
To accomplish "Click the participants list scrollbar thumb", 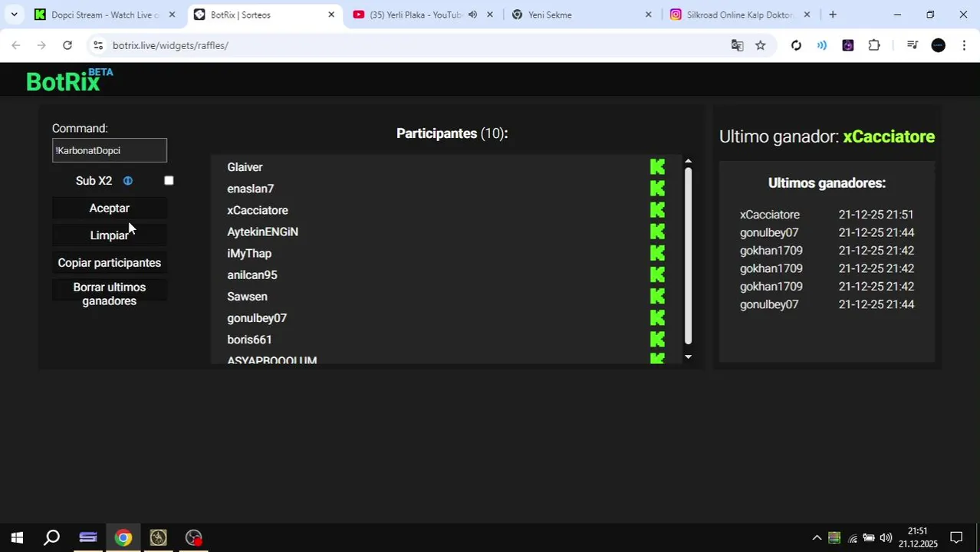I will [688, 255].
